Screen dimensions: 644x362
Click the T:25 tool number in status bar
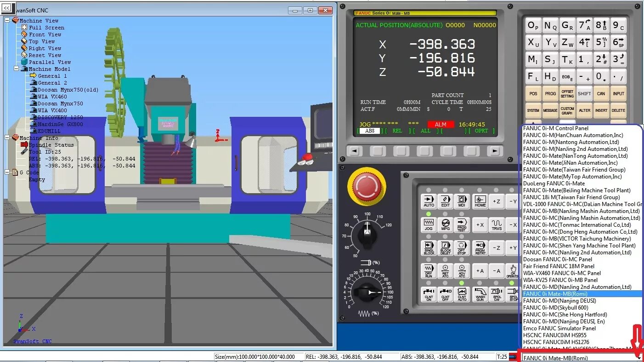[502, 357]
